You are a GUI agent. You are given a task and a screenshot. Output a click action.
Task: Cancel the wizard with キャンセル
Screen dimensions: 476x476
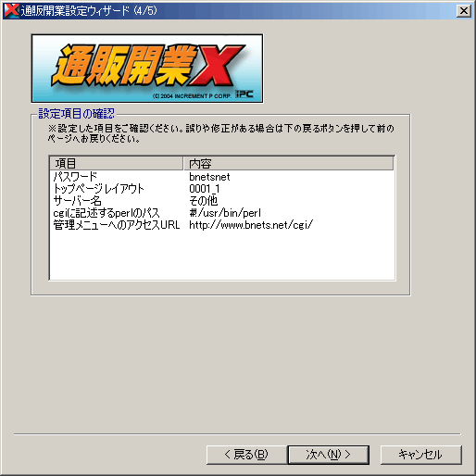(421, 455)
